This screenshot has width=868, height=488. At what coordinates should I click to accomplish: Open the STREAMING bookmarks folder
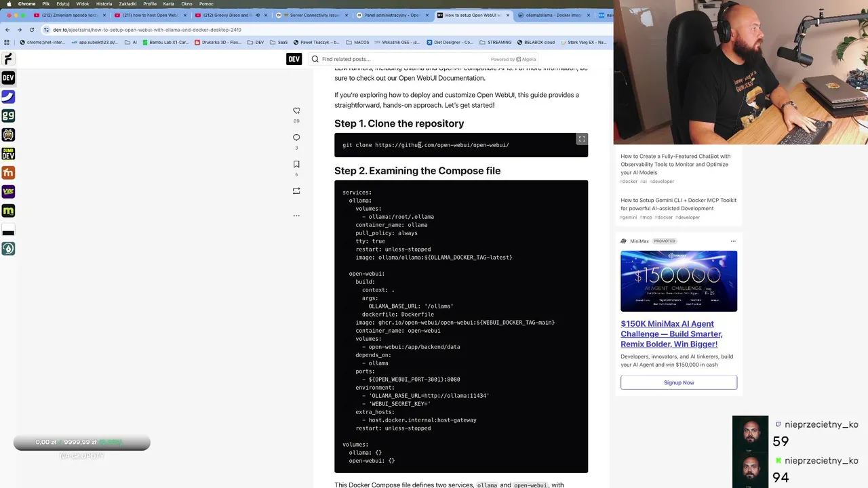pyautogui.click(x=495, y=42)
